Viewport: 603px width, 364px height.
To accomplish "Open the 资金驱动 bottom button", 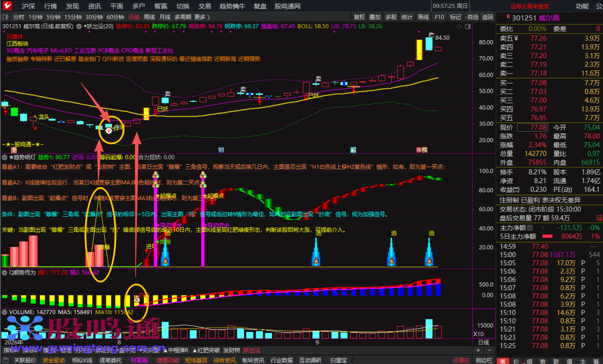I will (54, 360).
